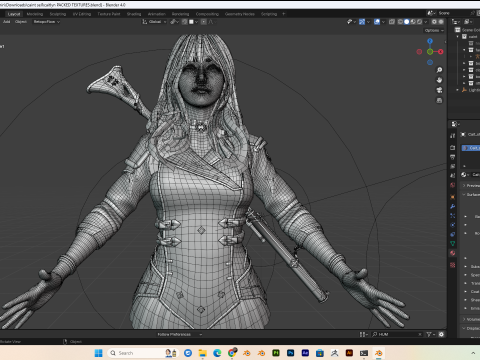Open the viewport Options dropdown
Screen dimensions: 480x360
[x=434, y=30]
